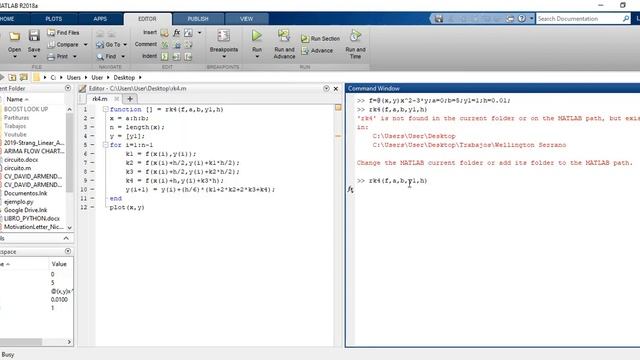Insert function using fx icon
This screenshot has height=360, width=640.
pyautogui.click(x=176, y=32)
